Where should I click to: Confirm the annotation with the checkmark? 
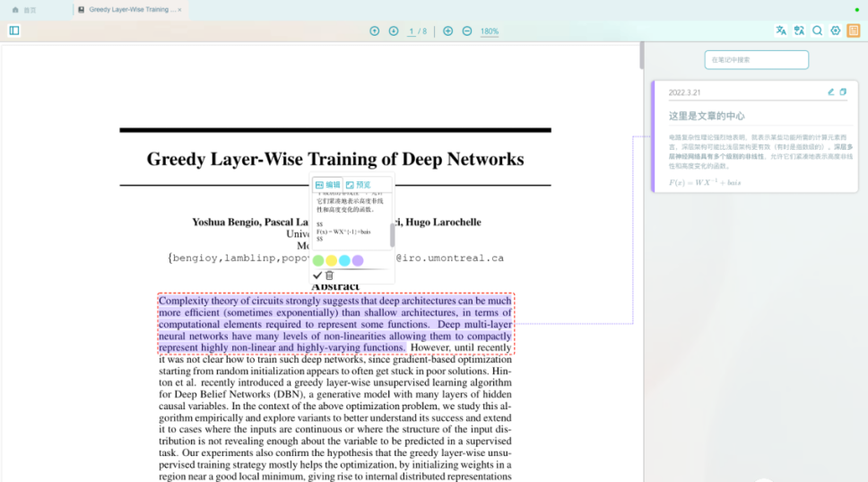pos(317,275)
